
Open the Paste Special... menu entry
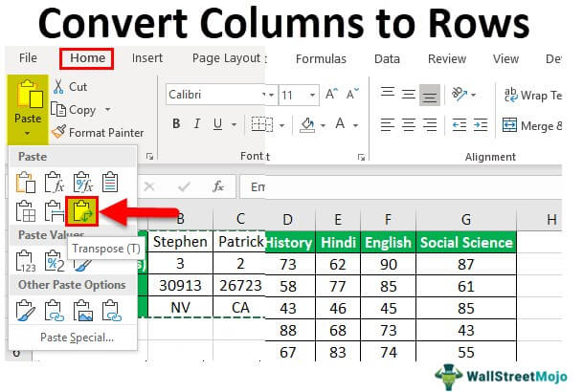pyautogui.click(x=77, y=337)
